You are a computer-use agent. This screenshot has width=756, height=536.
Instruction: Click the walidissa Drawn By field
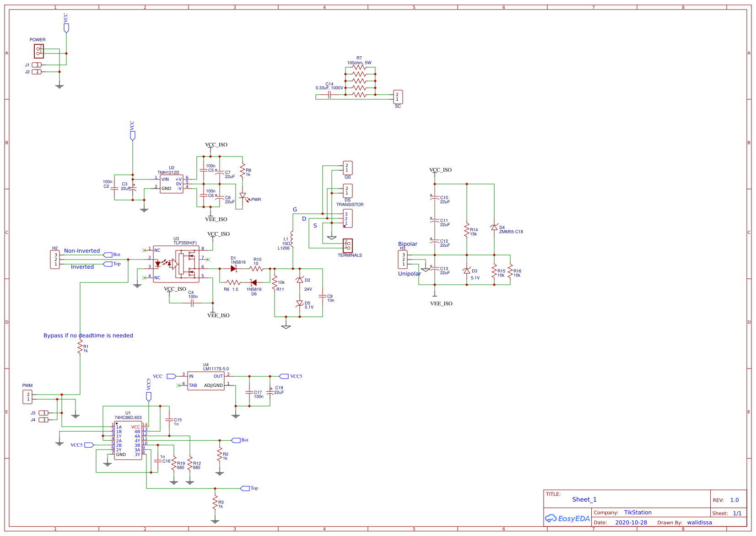tap(699, 522)
